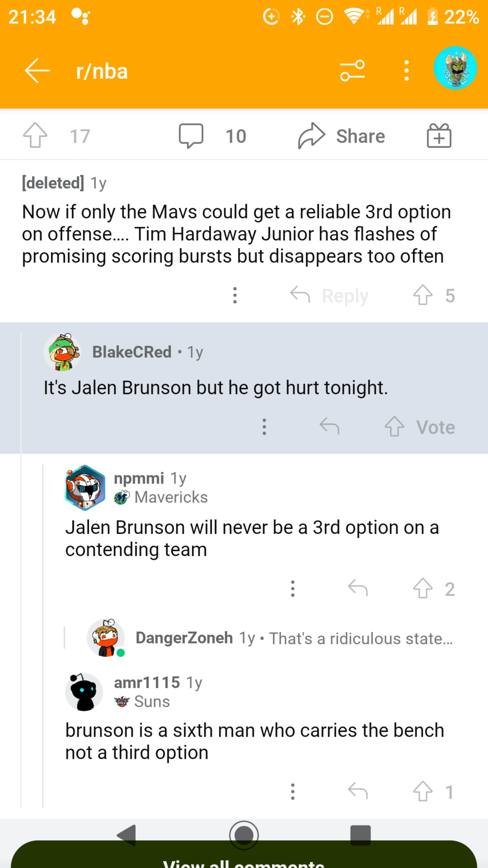
Task: Upvote BlakeCRed's comment
Action: click(394, 427)
